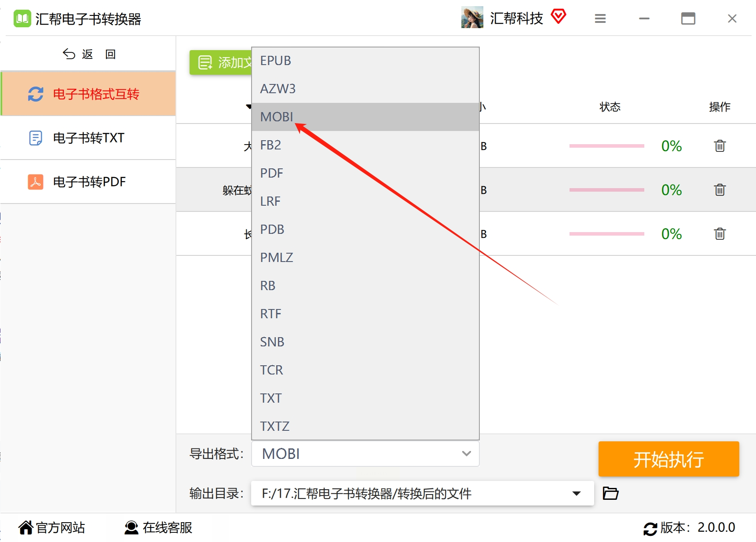Click the first file's pink progress bar

point(606,146)
